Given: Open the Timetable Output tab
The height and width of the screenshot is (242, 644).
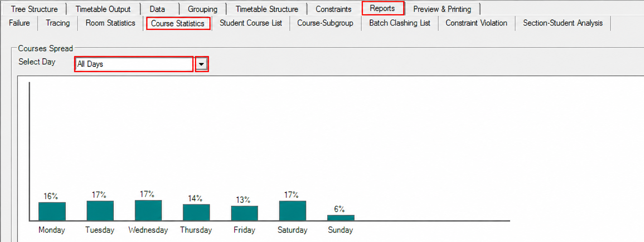Looking at the screenshot, I should tap(103, 9).
